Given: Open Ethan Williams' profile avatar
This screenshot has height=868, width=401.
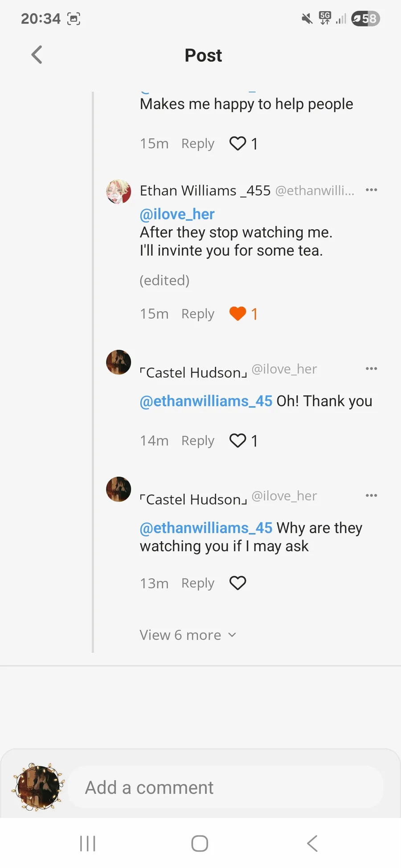Looking at the screenshot, I should [119, 191].
